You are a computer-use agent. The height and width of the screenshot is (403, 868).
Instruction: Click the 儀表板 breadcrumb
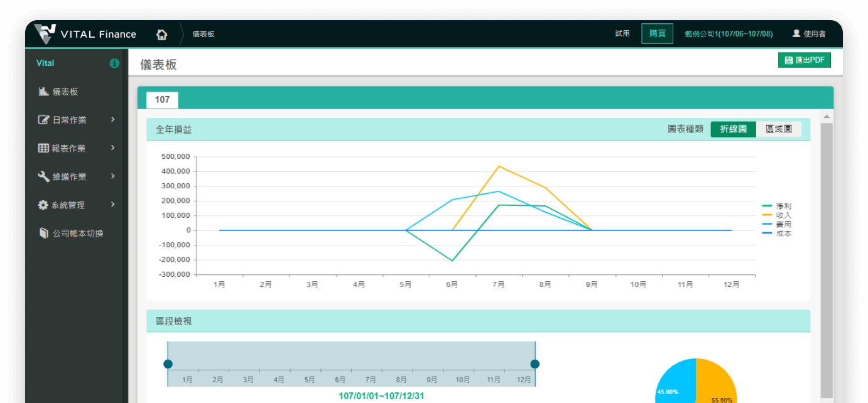[203, 34]
